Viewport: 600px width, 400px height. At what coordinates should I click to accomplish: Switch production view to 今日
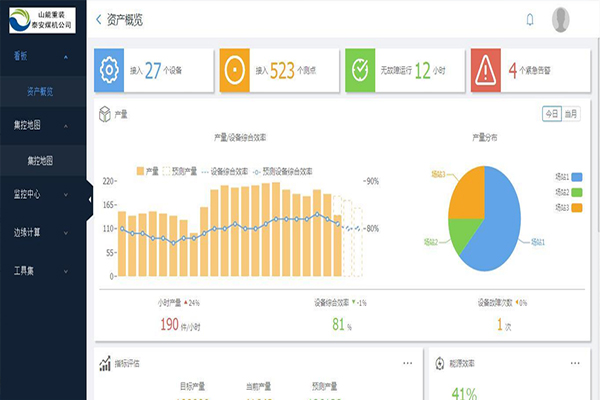(x=551, y=114)
